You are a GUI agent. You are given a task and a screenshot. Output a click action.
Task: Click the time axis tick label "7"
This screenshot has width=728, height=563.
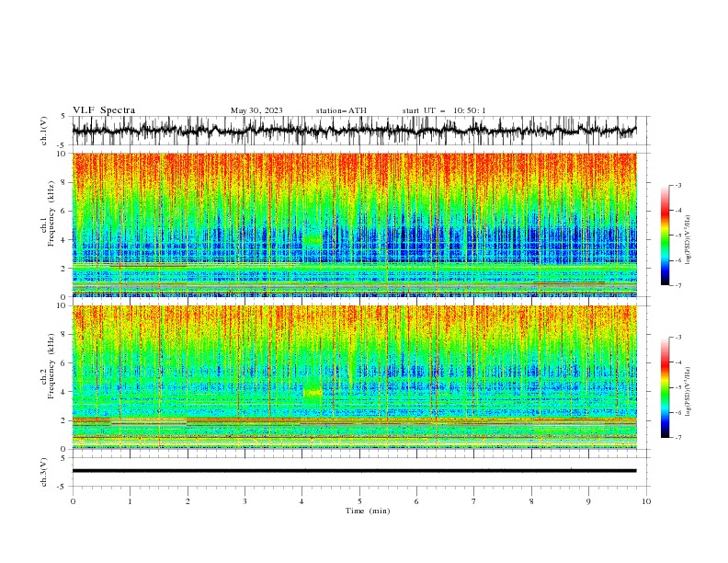474,501
